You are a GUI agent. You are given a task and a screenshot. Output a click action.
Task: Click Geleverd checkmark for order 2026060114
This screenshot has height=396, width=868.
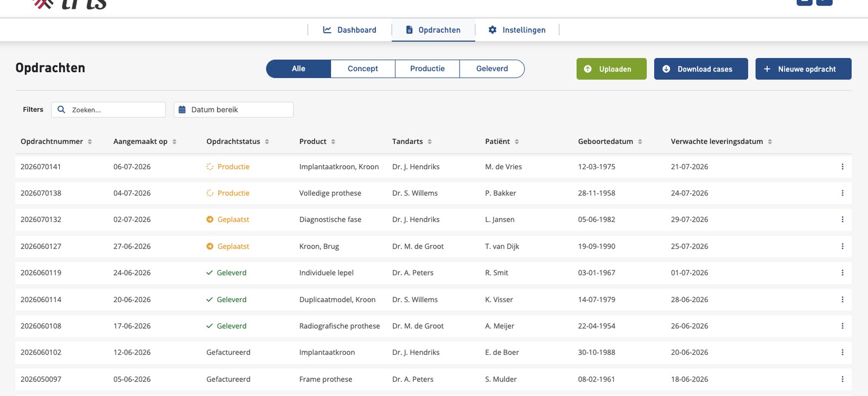coord(209,299)
